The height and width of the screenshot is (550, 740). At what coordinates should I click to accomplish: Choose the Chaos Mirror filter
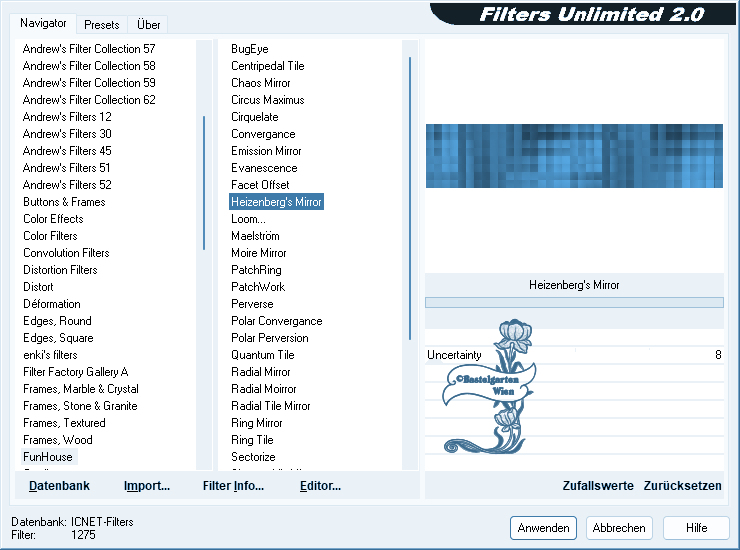[261, 83]
